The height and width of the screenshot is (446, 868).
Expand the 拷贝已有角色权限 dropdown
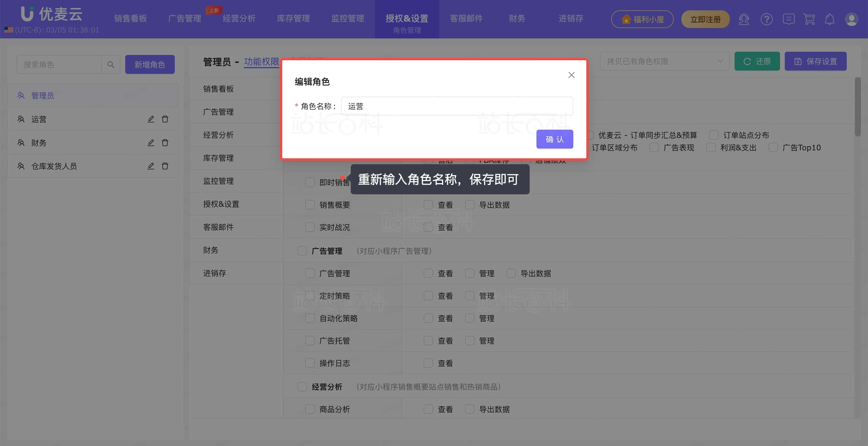[x=664, y=61]
